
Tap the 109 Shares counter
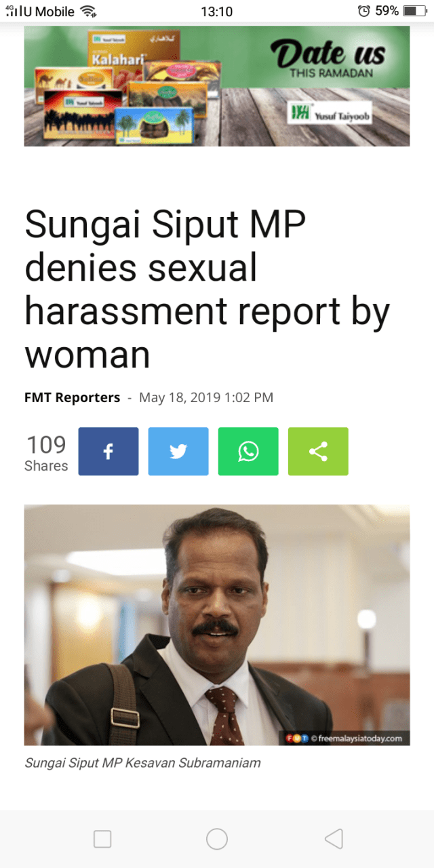pyautogui.click(x=46, y=453)
